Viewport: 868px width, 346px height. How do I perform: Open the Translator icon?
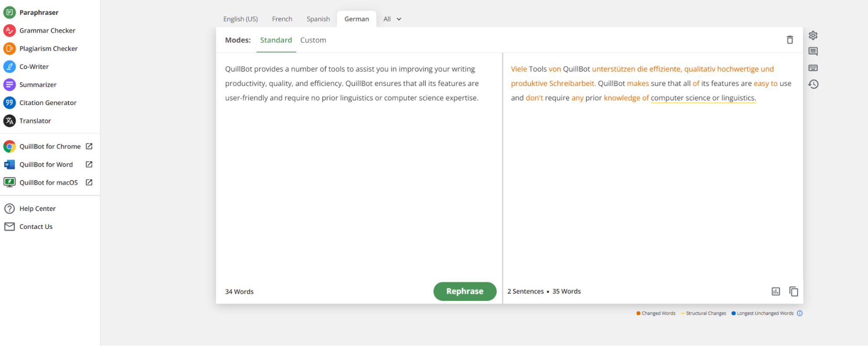pyautogui.click(x=10, y=121)
